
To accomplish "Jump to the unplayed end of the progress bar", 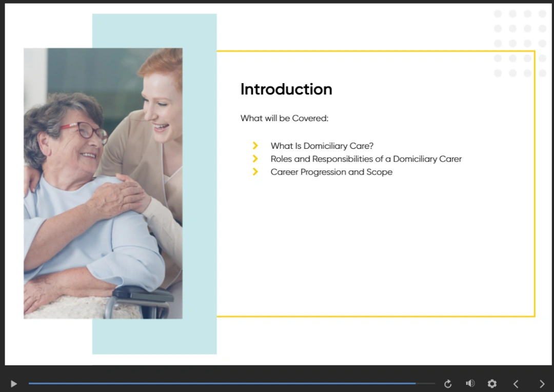I will 426,383.
